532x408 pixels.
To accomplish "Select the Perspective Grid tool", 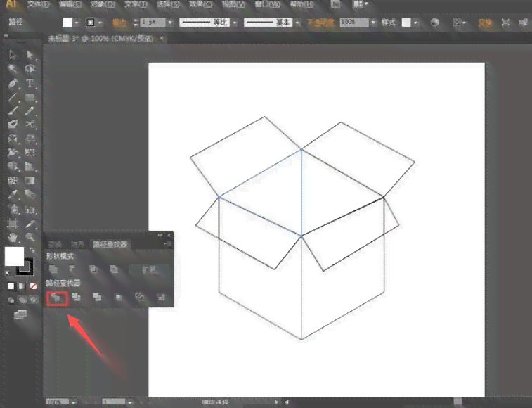I will tap(30, 167).
